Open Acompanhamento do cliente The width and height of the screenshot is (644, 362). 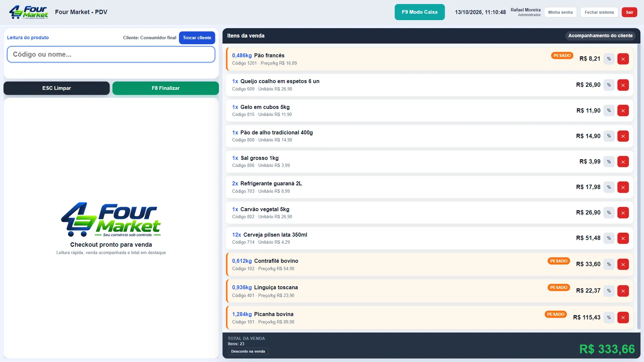click(x=600, y=36)
